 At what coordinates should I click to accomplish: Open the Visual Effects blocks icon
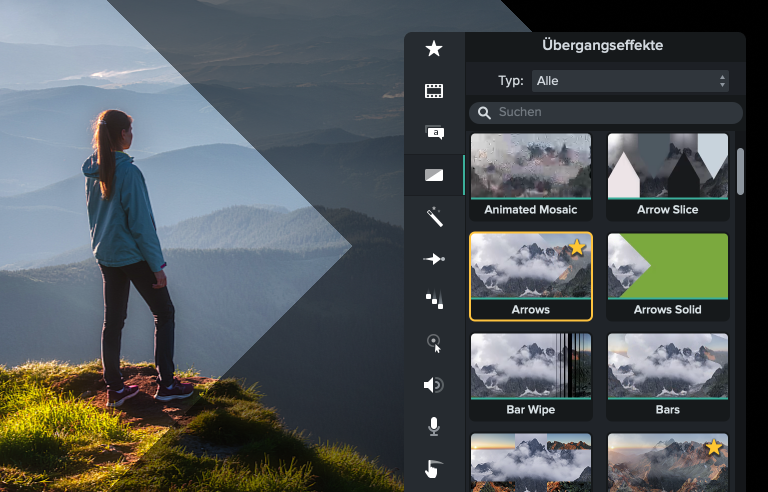(434, 299)
